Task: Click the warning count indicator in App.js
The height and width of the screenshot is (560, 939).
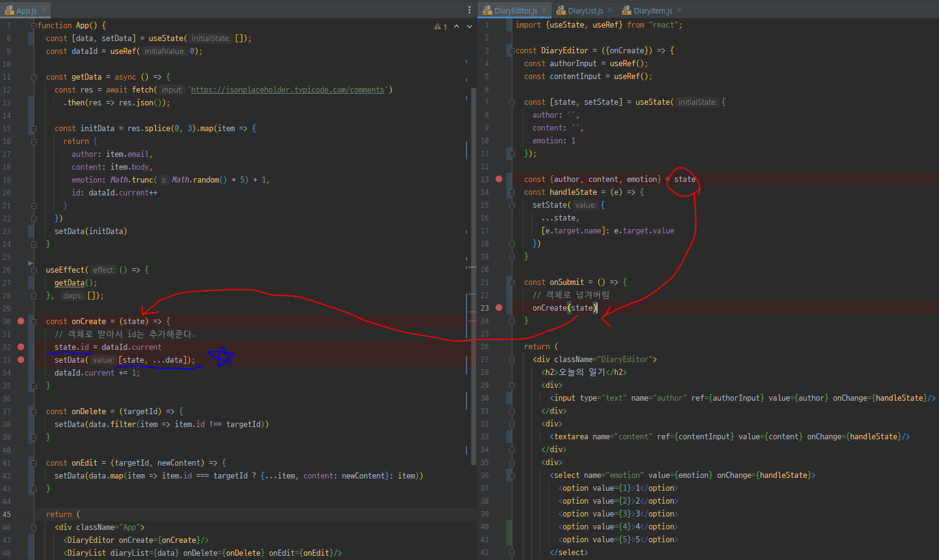Action: click(441, 26)
